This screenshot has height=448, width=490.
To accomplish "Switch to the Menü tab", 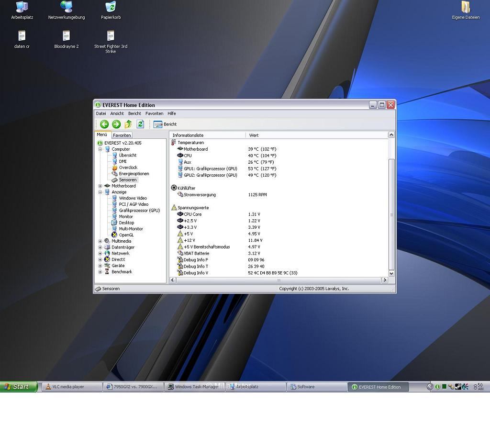I will pos(102,134).
